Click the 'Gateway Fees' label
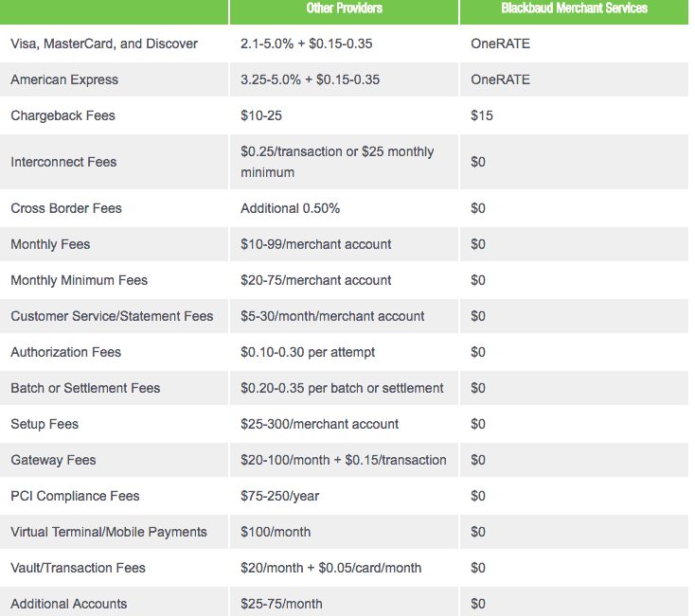Image resolution: width=695 pixels, height=616 pixels. (53, 460)
